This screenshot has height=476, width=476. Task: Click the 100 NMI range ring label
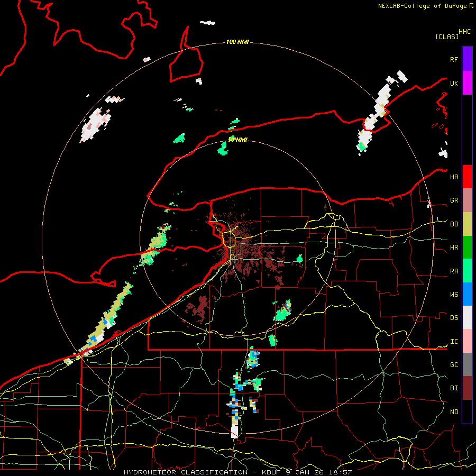point(237,42)
